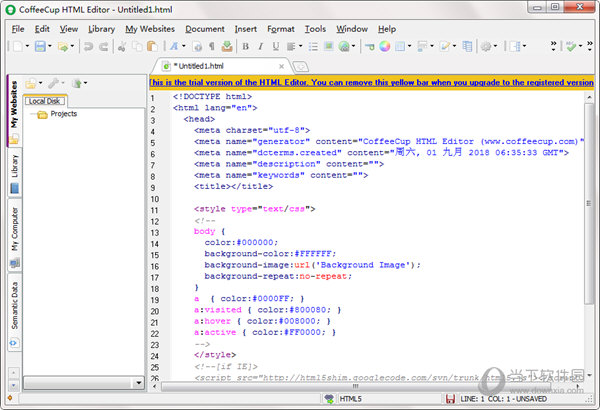The width and height of the screenshot is (600, 410).
Task: Open the Insert menu
Action: (x=246, y=29)
